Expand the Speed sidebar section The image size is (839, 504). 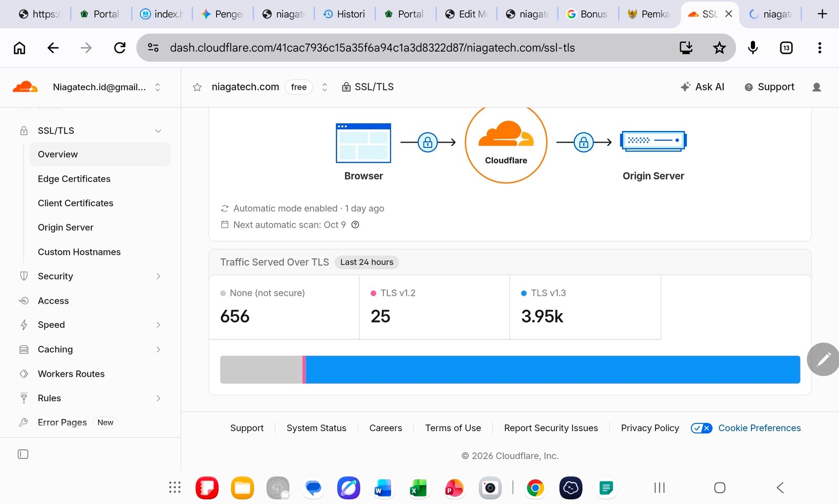click(x=158, y=325)
